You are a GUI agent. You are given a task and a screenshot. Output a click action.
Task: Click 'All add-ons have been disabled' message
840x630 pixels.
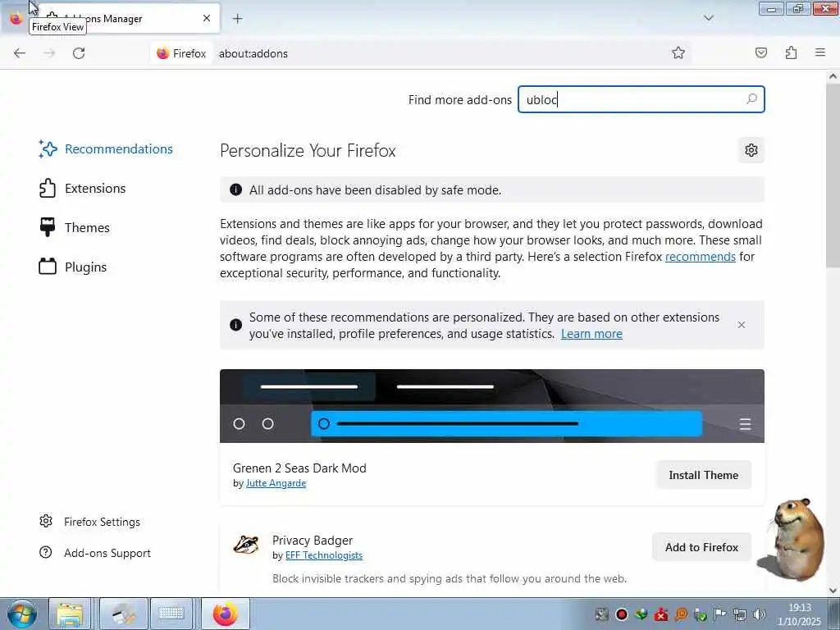(x=375, y=190)
